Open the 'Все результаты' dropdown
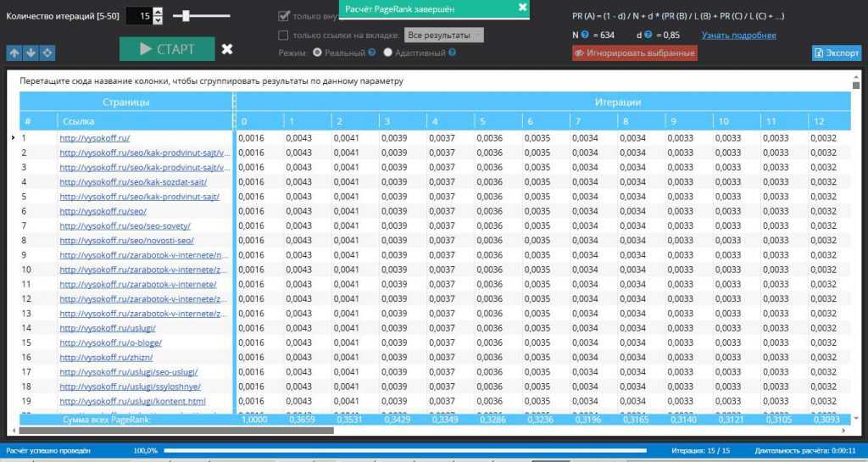This screenshot has height=462, width=868. click(x=443, y=35)
